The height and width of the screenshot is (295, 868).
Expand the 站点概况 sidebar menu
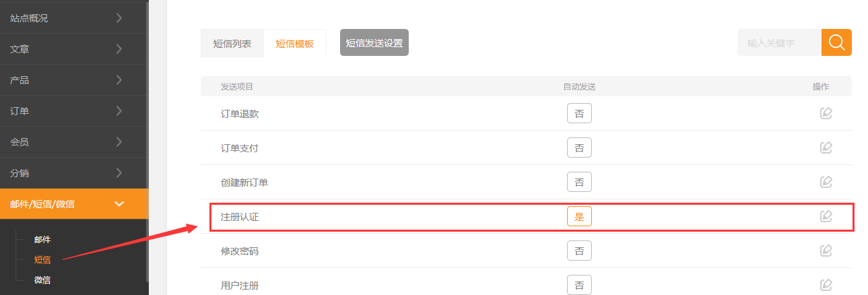coord(74,18)
